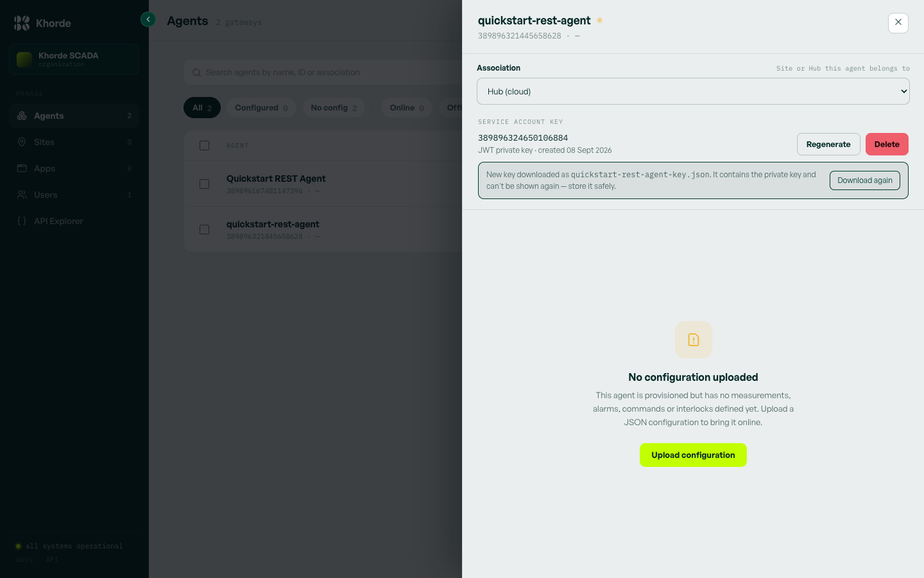Click the search magnifier icon
Screen dimensions: 924x578
197,73
